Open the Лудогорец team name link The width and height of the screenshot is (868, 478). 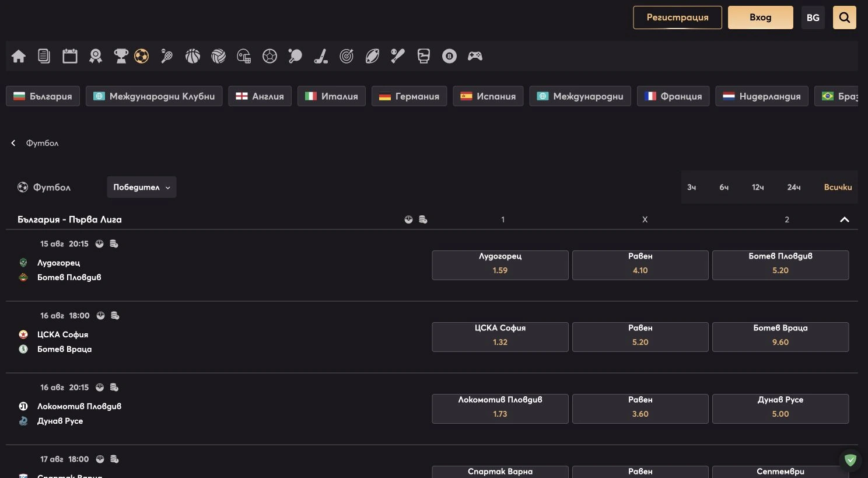[59, 263]
